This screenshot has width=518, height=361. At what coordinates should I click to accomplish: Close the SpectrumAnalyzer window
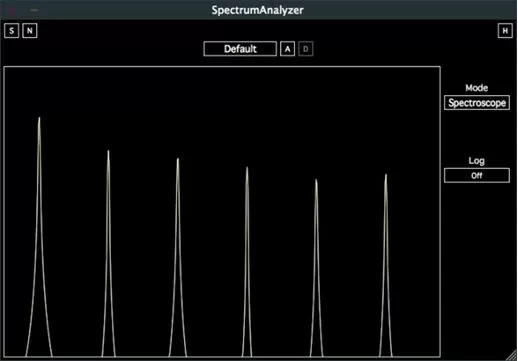[12, 10]
